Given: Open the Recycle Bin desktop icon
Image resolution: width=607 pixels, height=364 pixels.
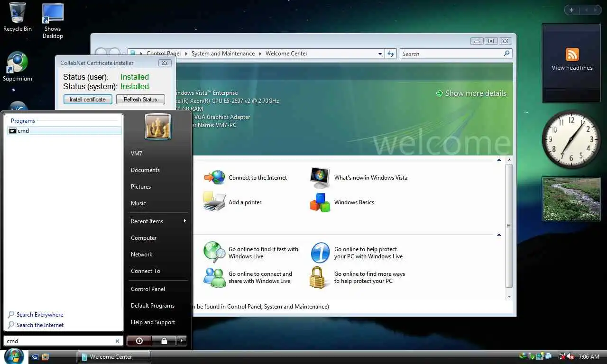Looking at the screenshot, I should click(18, 17).
